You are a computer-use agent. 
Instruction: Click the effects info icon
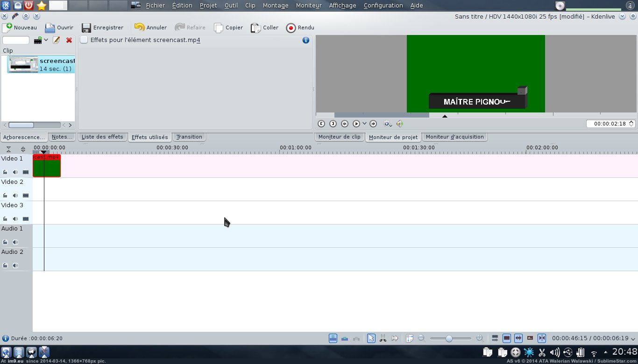306,40
